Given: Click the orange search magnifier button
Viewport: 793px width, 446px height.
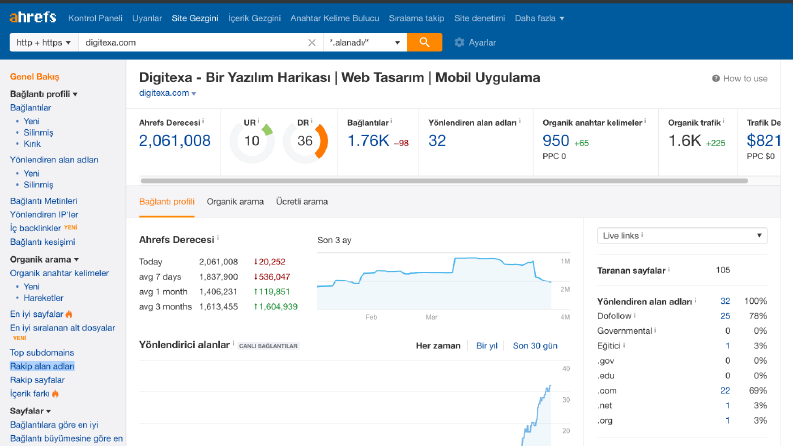Looking at the screenshot, I should click(x=424, y=42).
